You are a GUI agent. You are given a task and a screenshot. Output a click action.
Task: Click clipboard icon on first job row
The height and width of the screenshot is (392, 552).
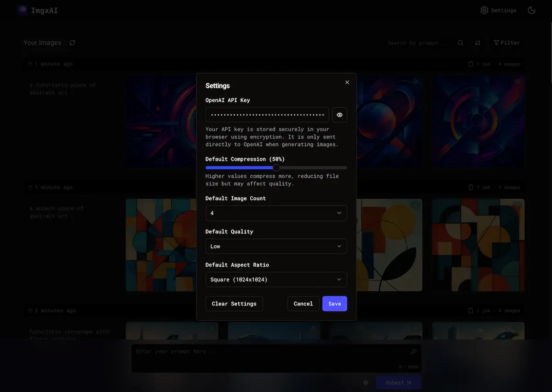click(x=471, y=64)
